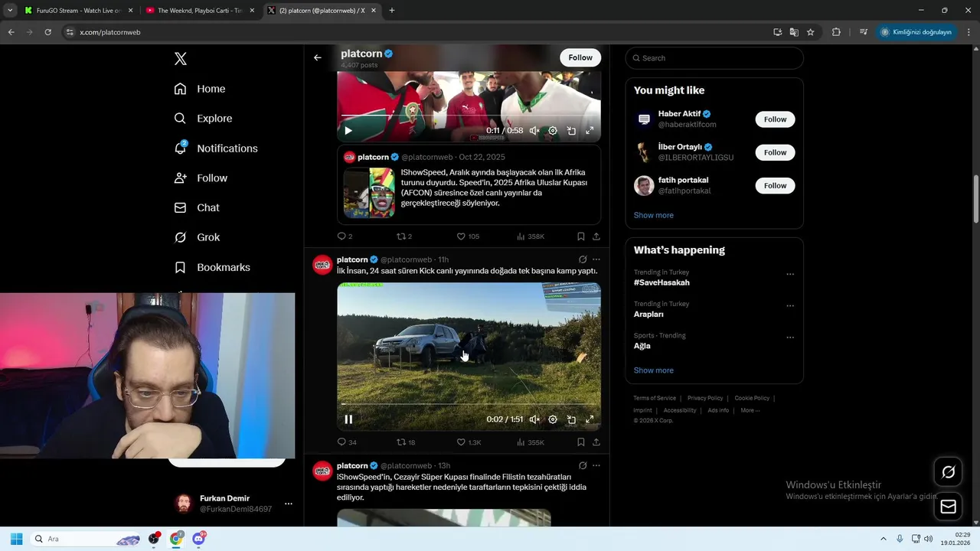Enter fullscreen on the camping video

pos(590,419)
